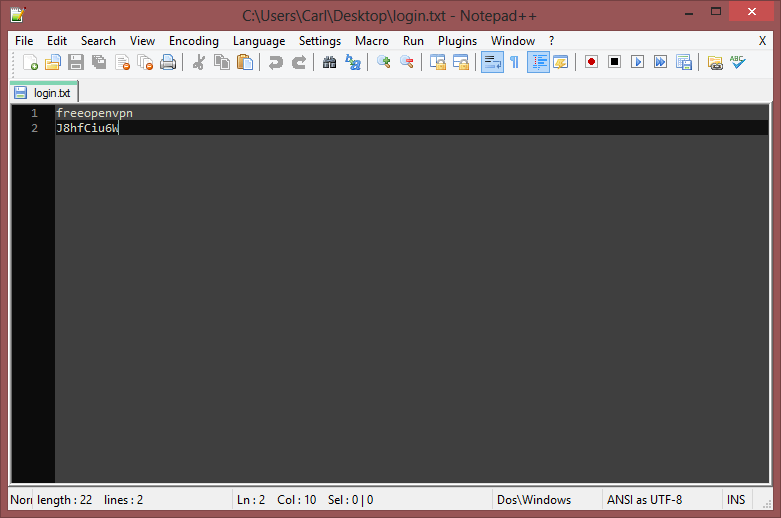Start macro recording with red dot

point(591,62)
